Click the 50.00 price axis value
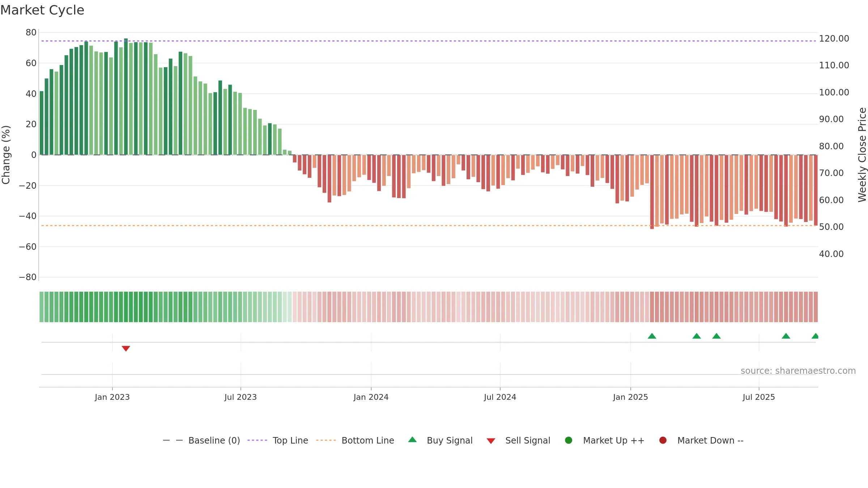Viewport: 868px width, 488px height. coord(831,227)
